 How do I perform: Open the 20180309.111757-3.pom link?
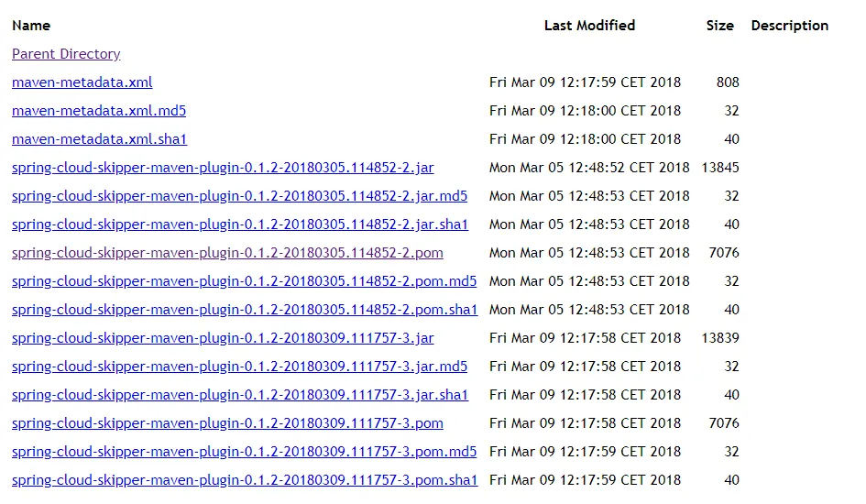[x=227, y=423]
